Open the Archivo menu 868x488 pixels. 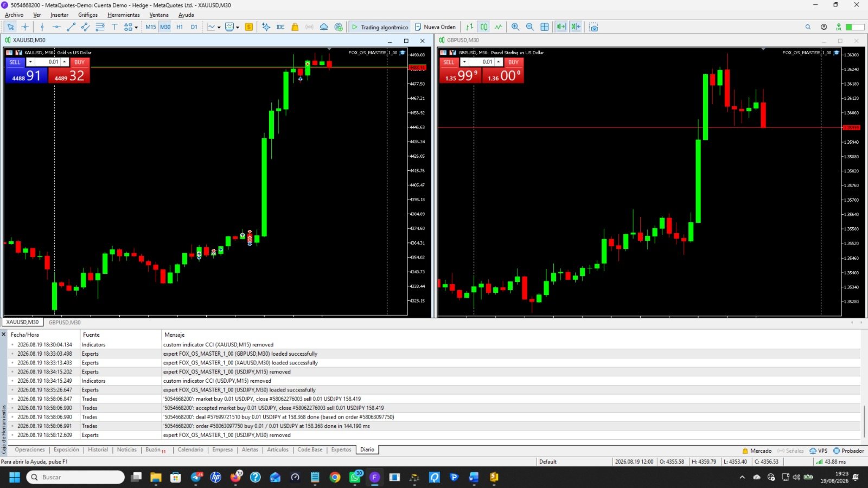click(14, 15)
